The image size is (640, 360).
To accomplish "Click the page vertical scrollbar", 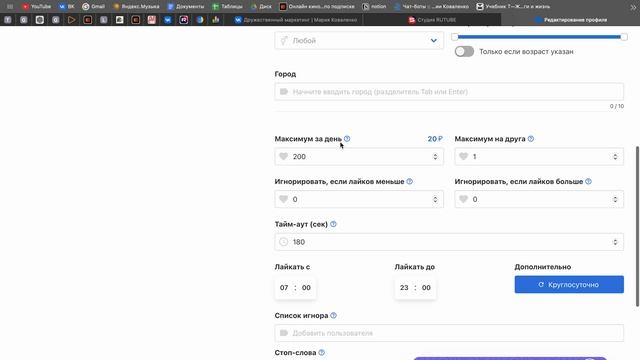I will (637, 226).
